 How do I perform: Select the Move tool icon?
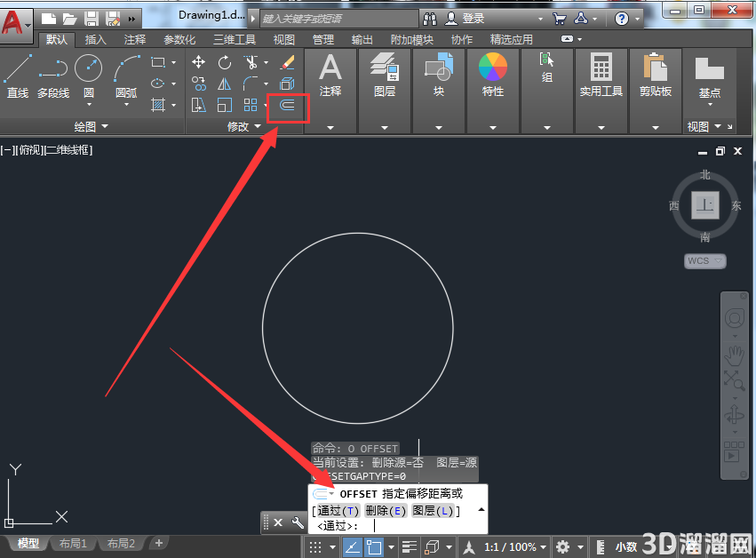click(198, 62)
